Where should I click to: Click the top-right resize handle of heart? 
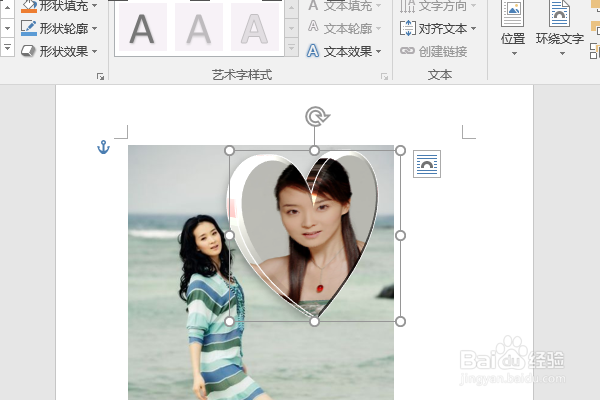pos(400,150)
